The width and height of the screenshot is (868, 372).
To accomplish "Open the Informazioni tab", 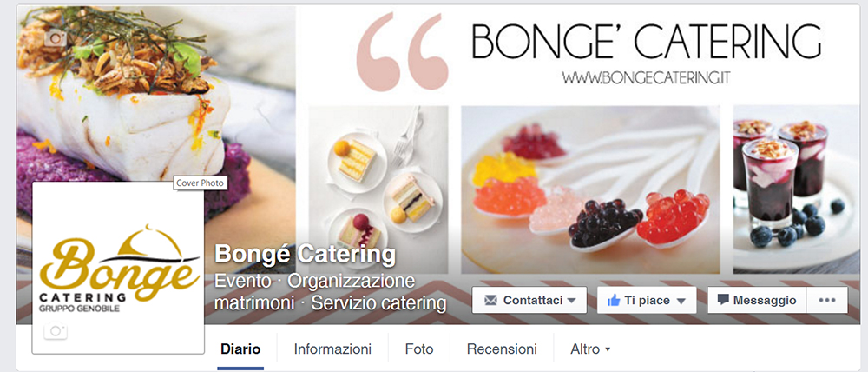I will pos(332,349).
